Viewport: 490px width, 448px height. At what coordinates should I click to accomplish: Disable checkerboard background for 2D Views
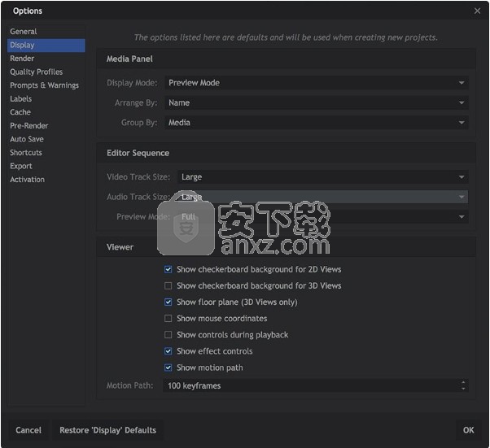(x=168, y=269)
